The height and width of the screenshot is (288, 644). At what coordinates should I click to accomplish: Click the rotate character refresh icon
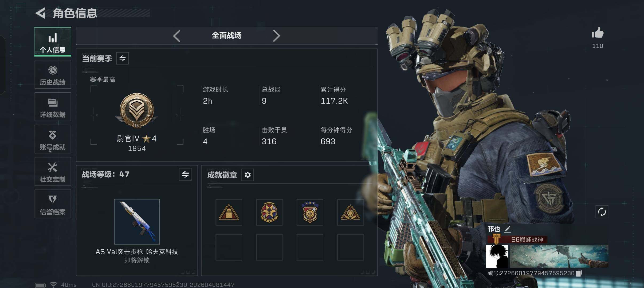(602, 212)
